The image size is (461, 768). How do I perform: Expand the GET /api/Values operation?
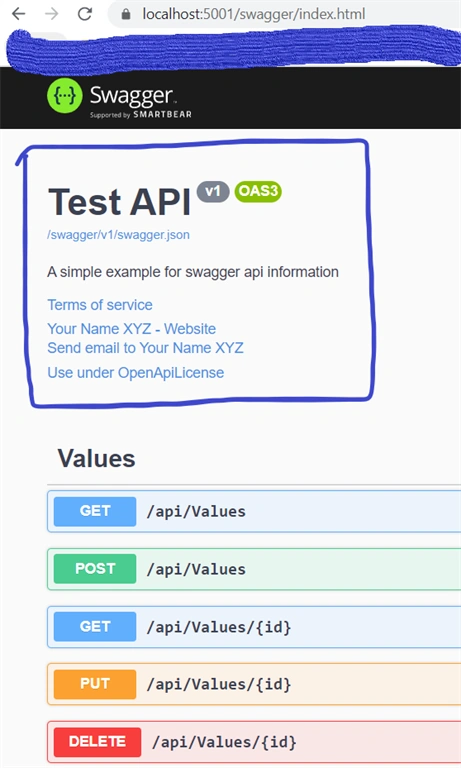coord(254,511)
